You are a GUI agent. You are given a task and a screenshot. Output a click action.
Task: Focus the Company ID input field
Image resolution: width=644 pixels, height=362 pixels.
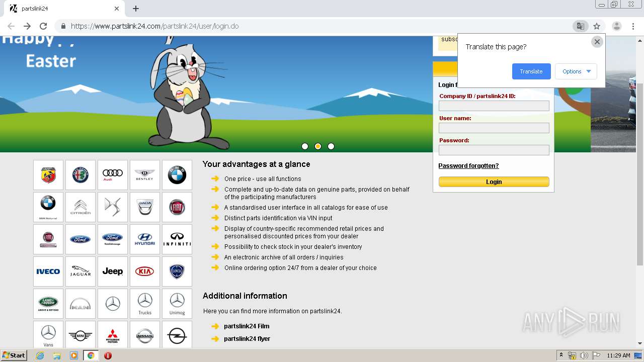click(494, 106)
